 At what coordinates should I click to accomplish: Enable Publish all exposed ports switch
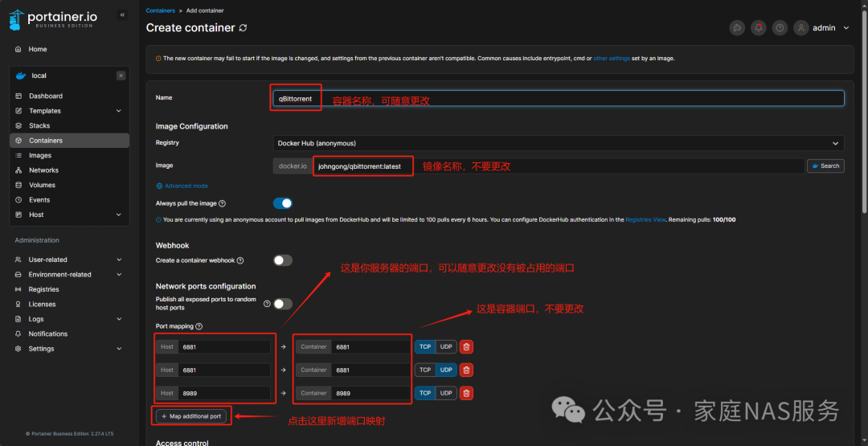pyautogui.click(x=283, y=304)
